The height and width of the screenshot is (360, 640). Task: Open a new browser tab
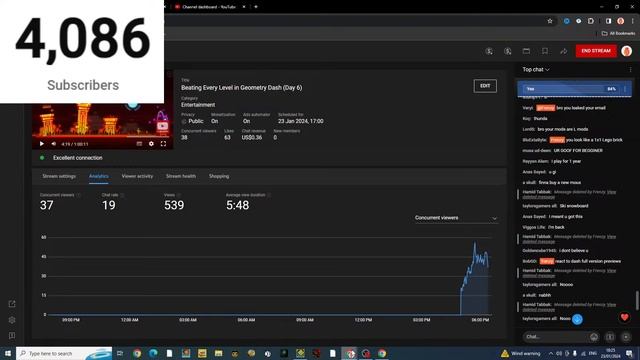pos(256,7)
